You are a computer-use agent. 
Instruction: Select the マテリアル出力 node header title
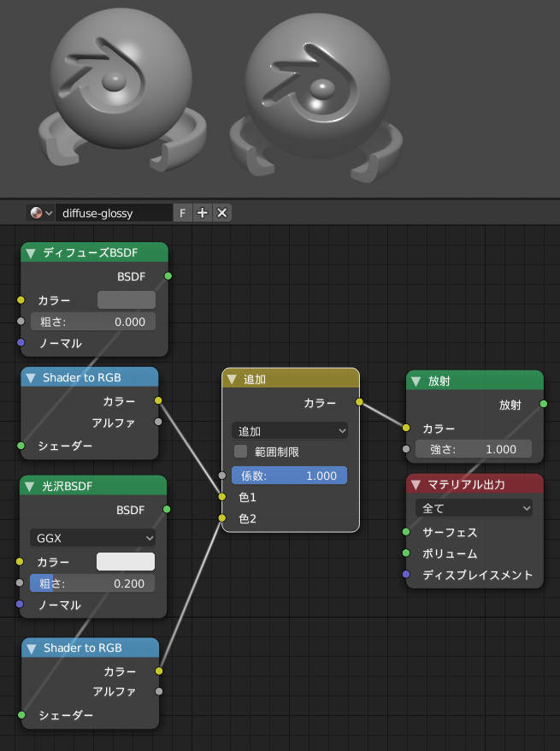466,485
